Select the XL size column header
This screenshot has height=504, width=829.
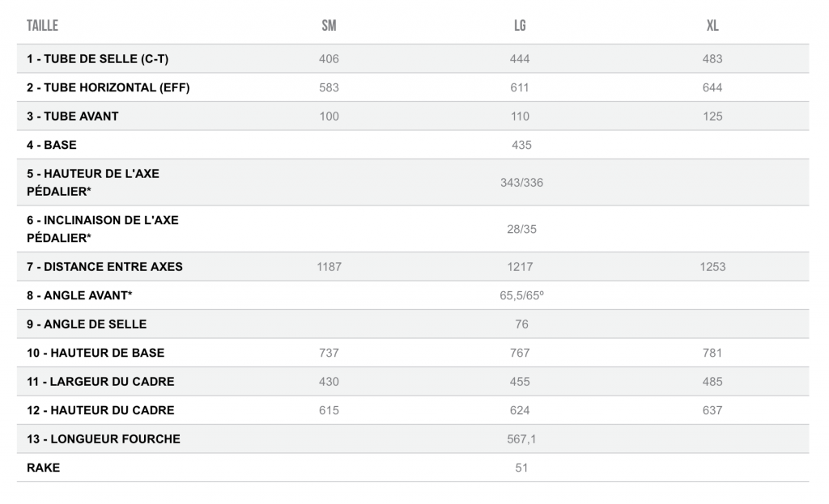click(712, 26)
